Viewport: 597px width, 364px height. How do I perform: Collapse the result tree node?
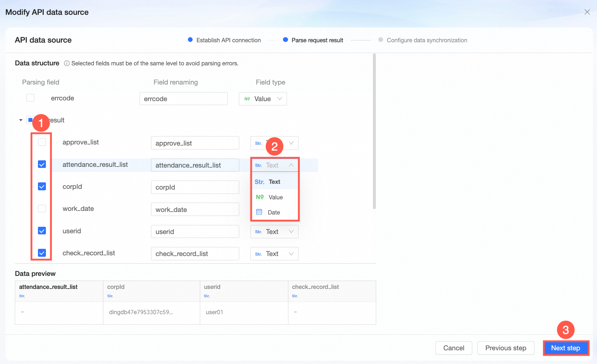[21, 120]
